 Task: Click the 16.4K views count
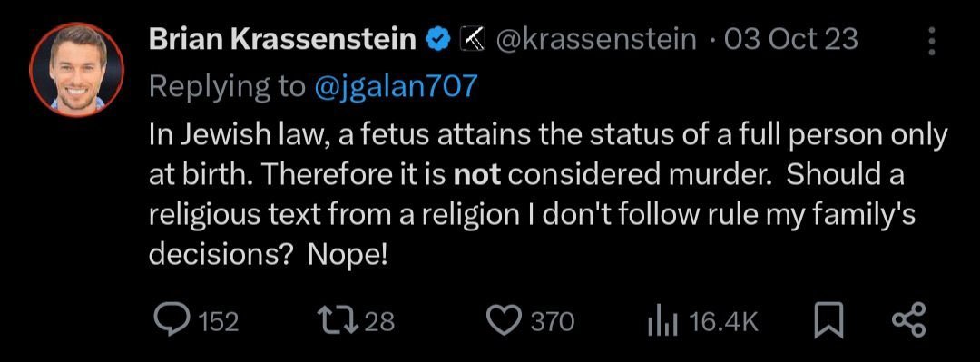pos(723,322)
